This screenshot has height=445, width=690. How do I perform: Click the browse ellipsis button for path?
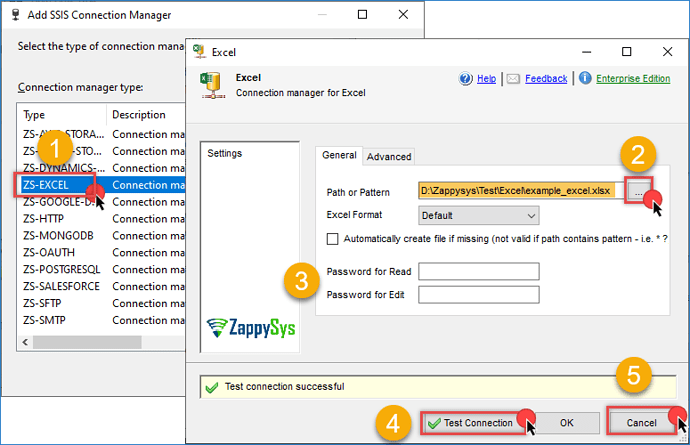click(637, 190)
